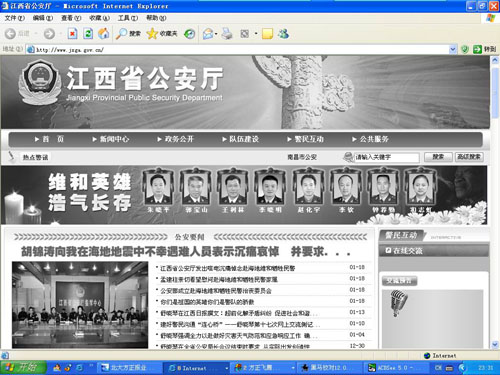Expand the Mail icon dropdown arrow
This screenshot has width=500, height=375.
coord(216,33)
